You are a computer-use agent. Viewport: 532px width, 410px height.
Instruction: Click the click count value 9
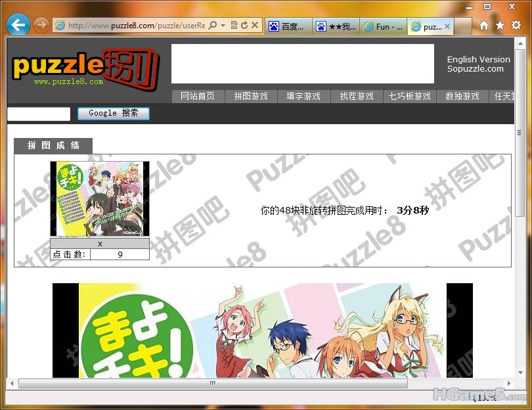pos(120,254)
